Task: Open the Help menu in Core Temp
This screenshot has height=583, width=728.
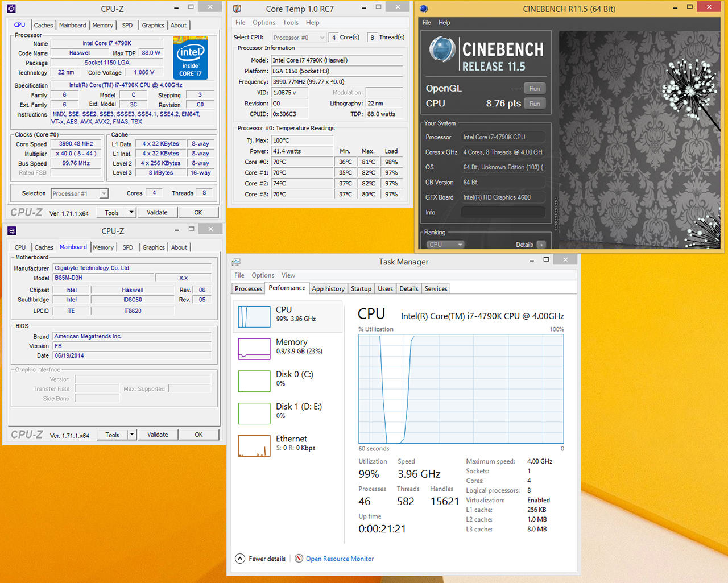Action: tap(313, 23)
